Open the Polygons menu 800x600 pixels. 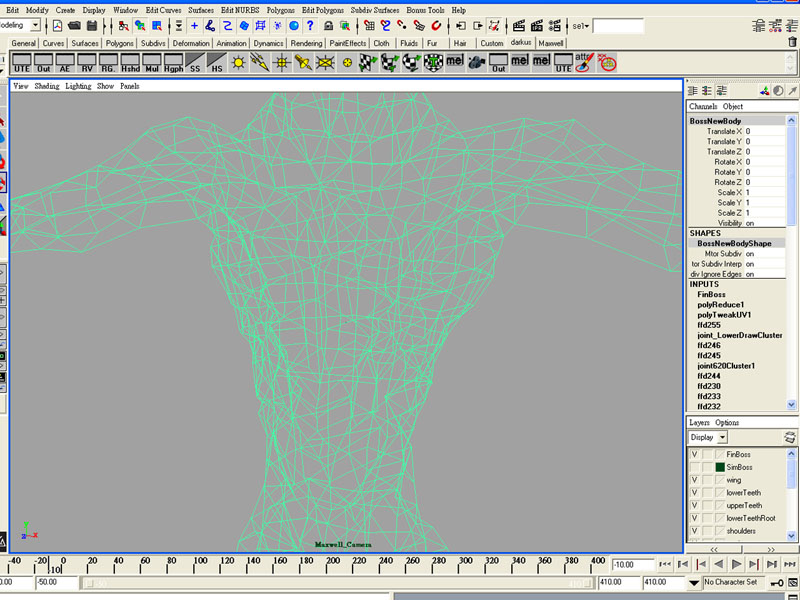(x=280, y=10)
